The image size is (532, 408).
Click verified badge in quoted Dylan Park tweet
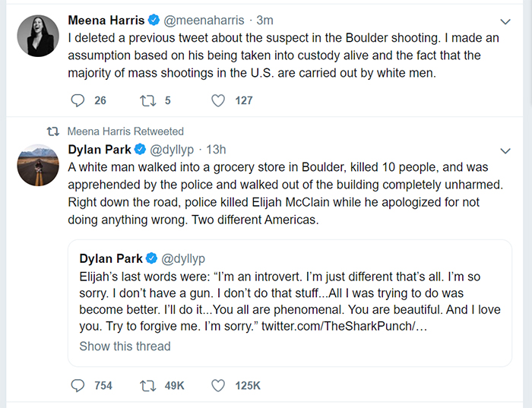tap(151, 259)
